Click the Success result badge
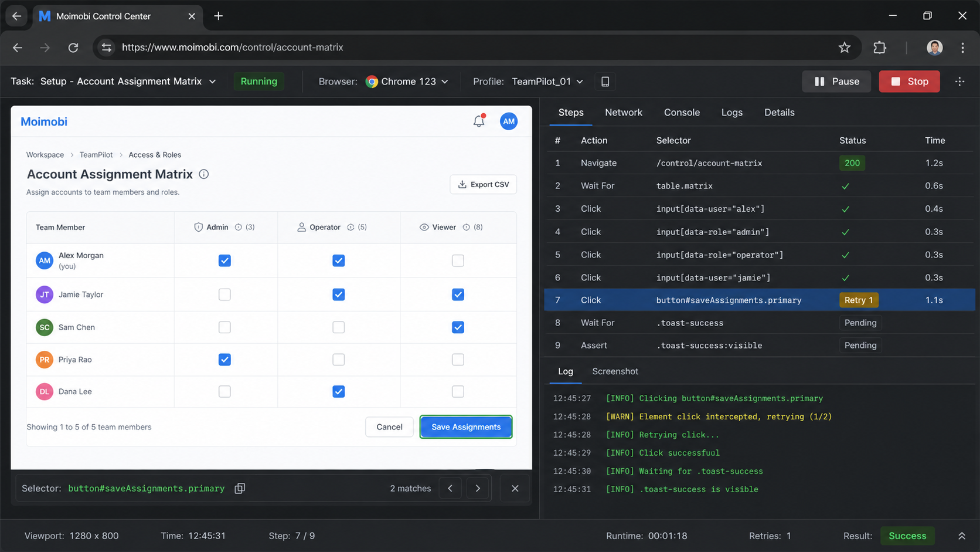The width and height of the screenshot is (980, 552). pos(907,536)
